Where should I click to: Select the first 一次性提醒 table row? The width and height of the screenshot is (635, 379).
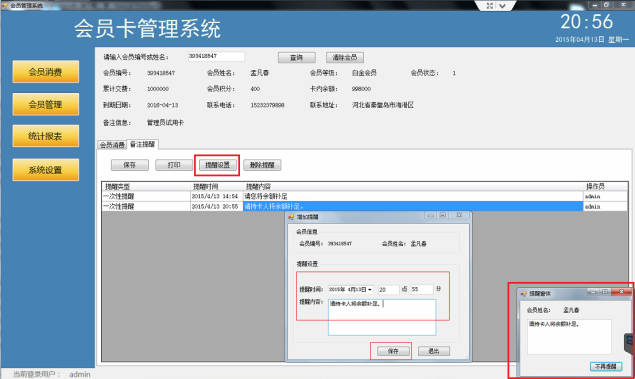(364, 196)
